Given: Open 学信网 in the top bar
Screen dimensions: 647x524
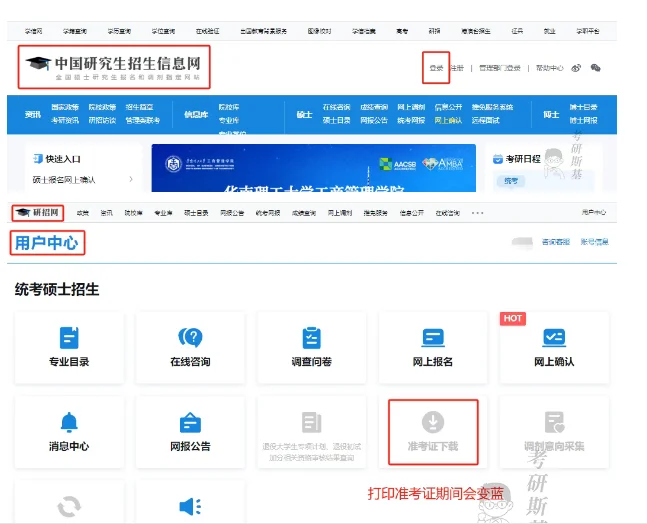Looking at the screenshot, I should pyautogui.click(x=33, y=31).
